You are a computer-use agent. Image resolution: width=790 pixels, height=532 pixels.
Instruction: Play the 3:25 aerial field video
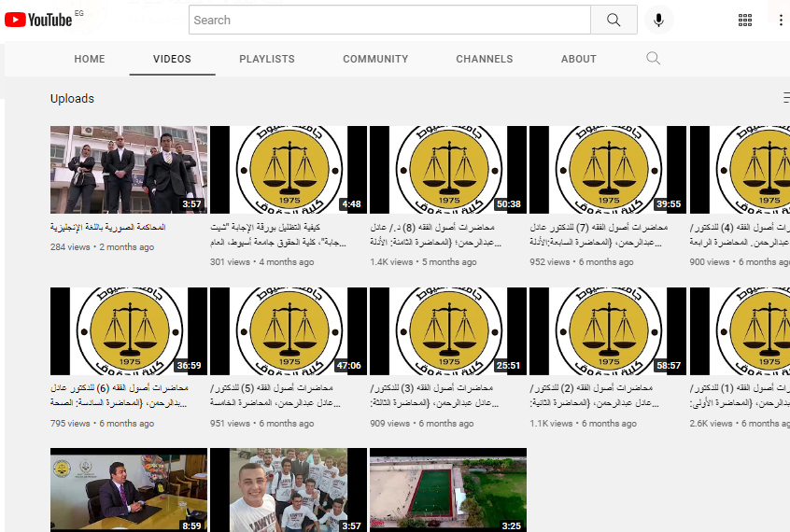tap(447, 489)
